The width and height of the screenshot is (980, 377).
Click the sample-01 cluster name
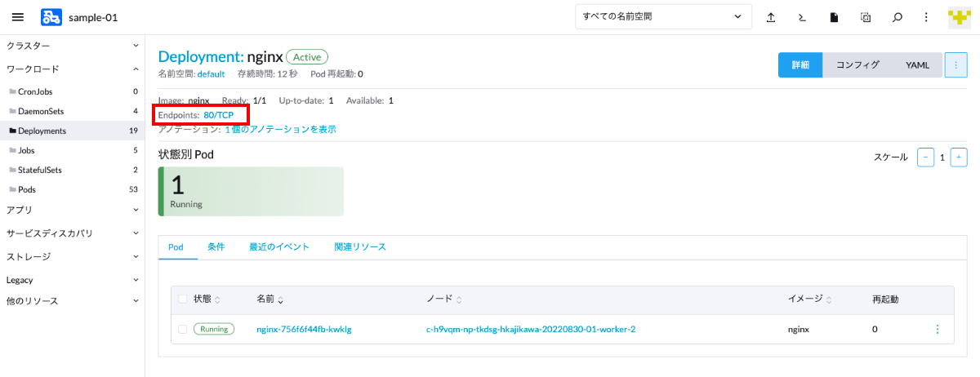coord(94,17)
